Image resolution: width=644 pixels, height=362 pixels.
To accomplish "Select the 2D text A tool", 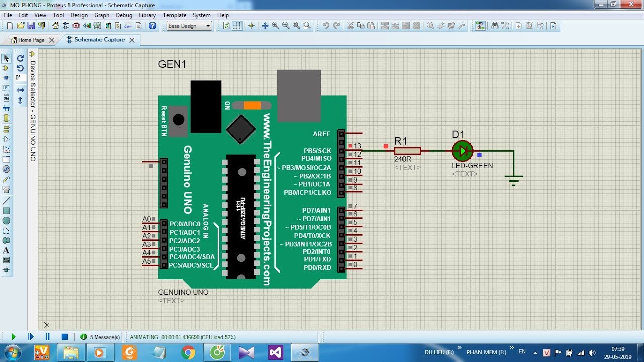I will click(x=6, y=250).
